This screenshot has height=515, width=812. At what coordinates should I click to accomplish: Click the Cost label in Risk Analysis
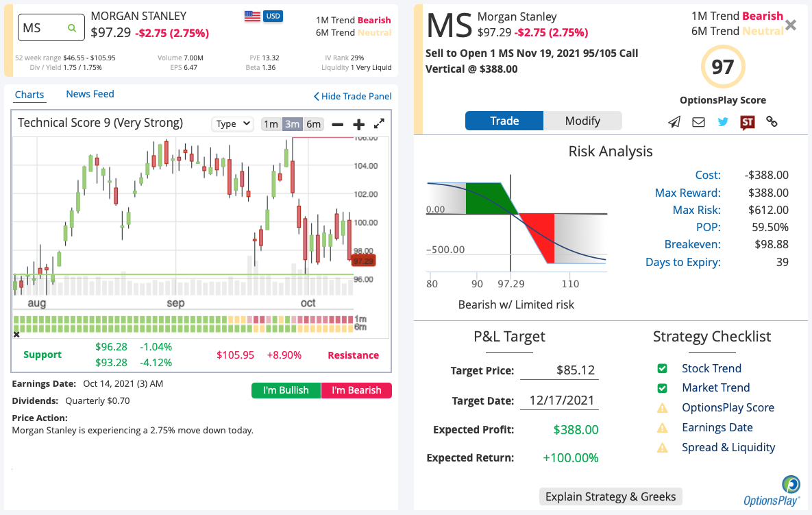[707, 175]
